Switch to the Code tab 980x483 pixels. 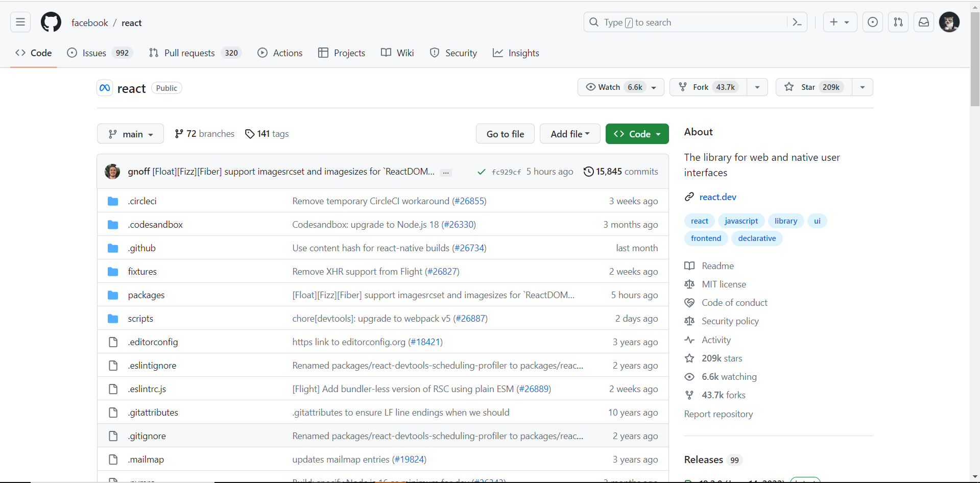coord(34,53)
